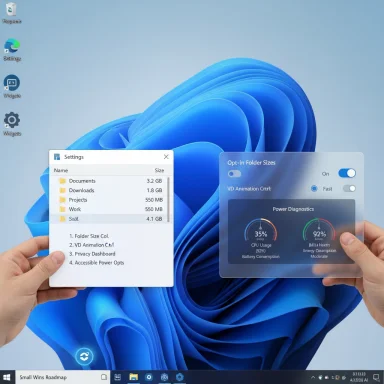Click the 35% CPU Usage gauge

coord(261,231)
